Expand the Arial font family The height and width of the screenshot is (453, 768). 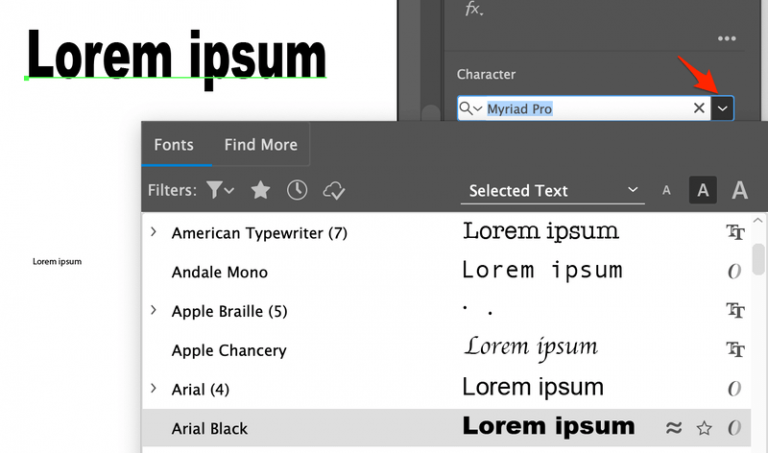click(x=153, y=389)
